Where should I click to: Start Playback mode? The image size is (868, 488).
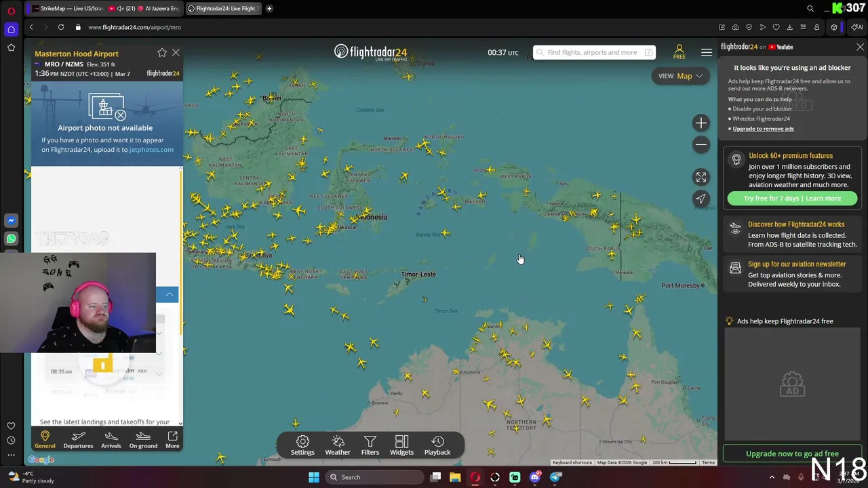(x=437, y=445)
